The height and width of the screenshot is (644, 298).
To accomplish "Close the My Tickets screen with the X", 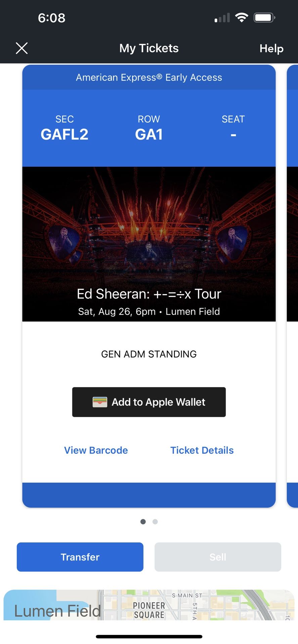I will (x=22, y=48).
